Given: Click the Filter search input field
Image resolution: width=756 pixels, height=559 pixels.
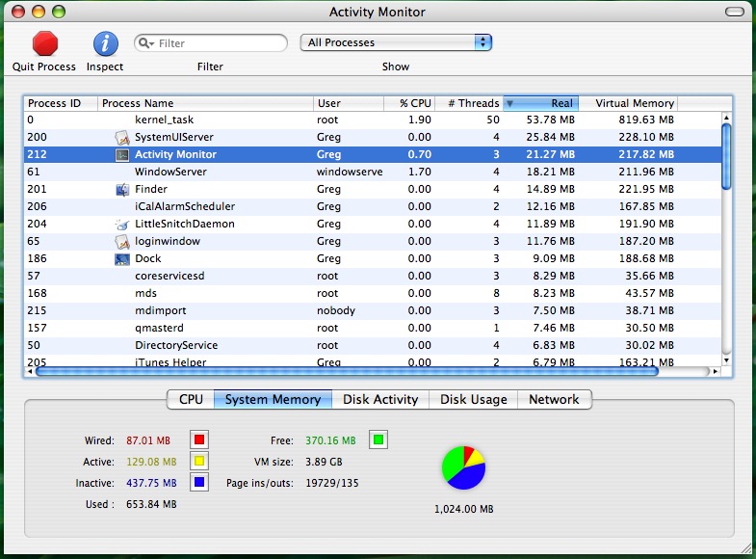Looking at the screenshot, I should (211, 43).
